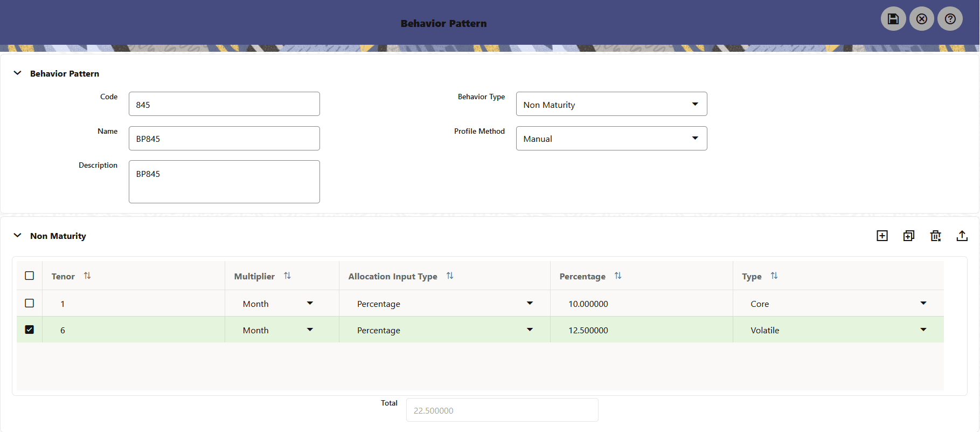
Task: Check the box for the Tenor 1 row
Action: click(x=30, y=303)
